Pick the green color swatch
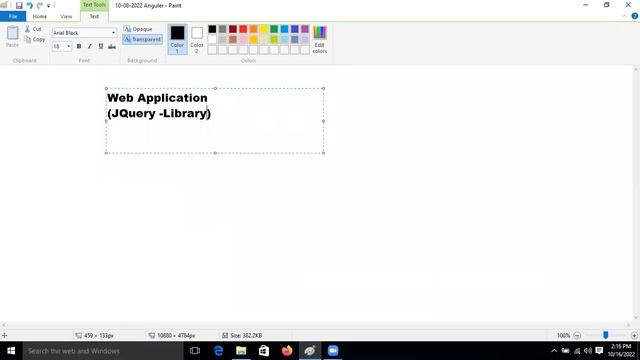Image resolution: width=640 pixels, height=360 pixels. [274, 29]
